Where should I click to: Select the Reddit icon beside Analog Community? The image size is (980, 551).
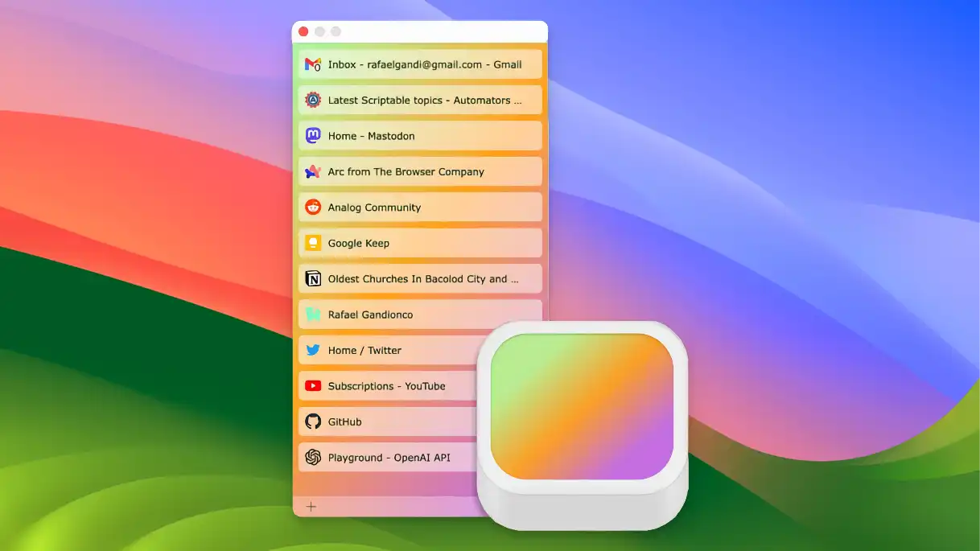pyautogui.click(x=313, y=207)
